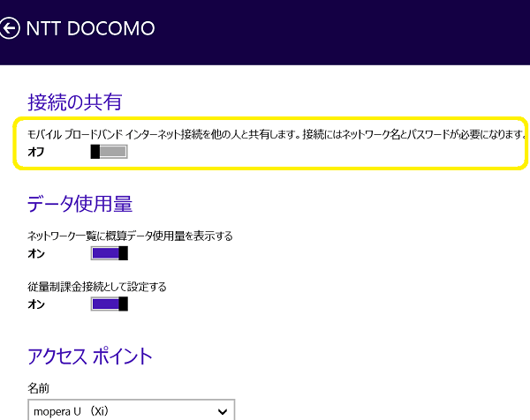Click the 接続の共有 section heading
This screenshot has width=530, height=420.
point(75,102)
